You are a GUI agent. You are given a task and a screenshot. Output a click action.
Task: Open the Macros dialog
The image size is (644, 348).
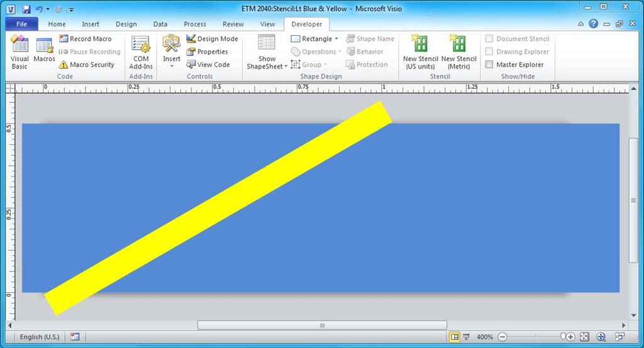coord(45,50)
